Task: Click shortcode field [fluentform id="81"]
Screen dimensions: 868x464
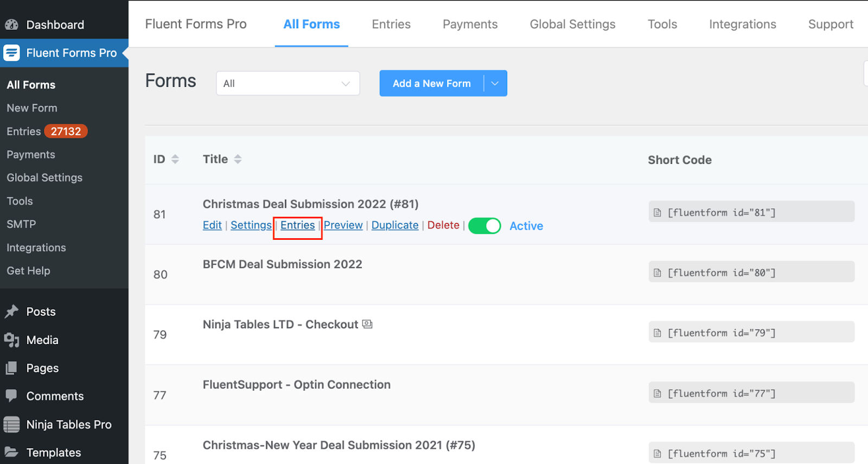Action: point(751,212)
